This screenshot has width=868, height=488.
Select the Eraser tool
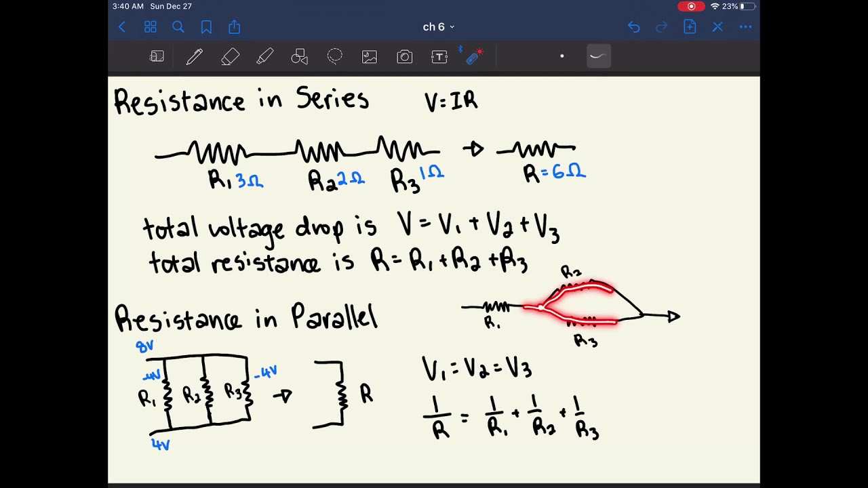coord(230,57)
